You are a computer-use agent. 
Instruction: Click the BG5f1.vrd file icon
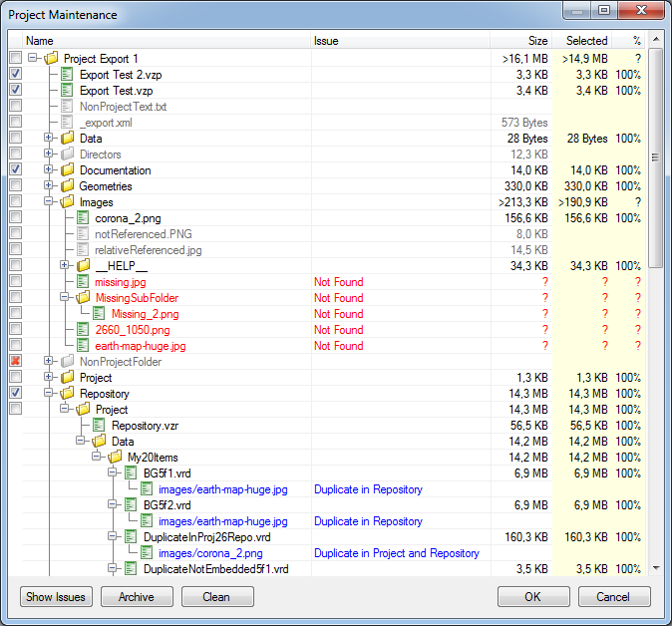click(x=132, y=473)
